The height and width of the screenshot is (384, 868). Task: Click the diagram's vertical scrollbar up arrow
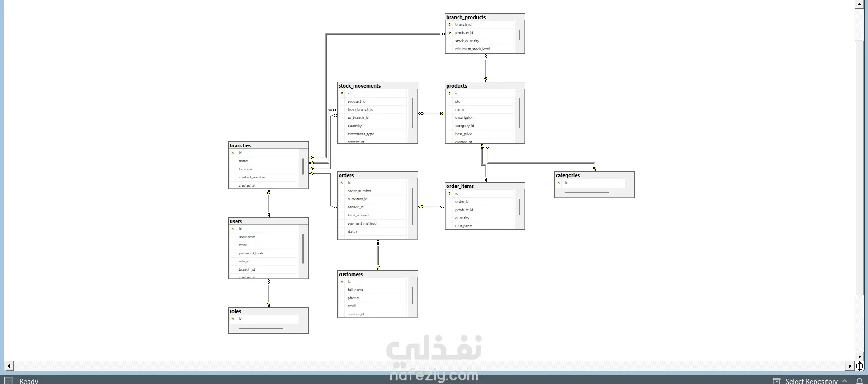pos(859,5)
